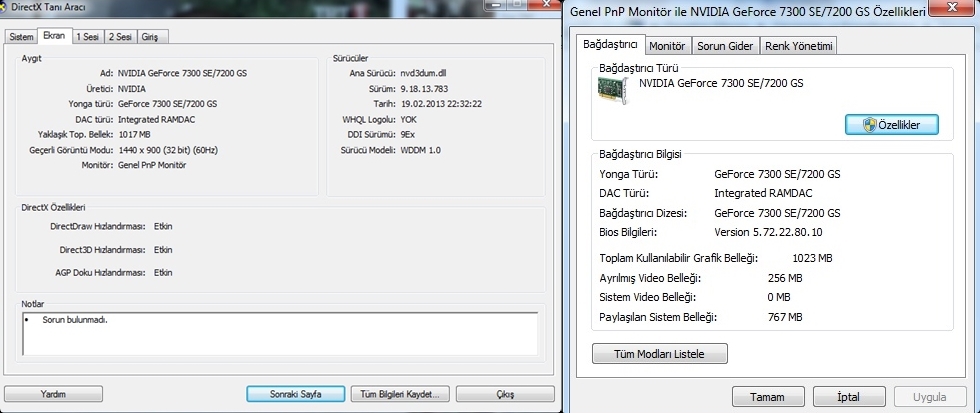Screen dimensions: 980x413
Task: Click the graphics adapter card icon
Action: 615,90
